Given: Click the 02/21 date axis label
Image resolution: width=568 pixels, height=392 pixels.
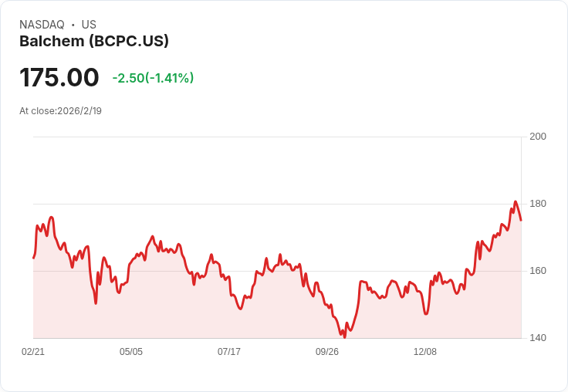Looking at the screenshot, I should click(x=33, y=351).
